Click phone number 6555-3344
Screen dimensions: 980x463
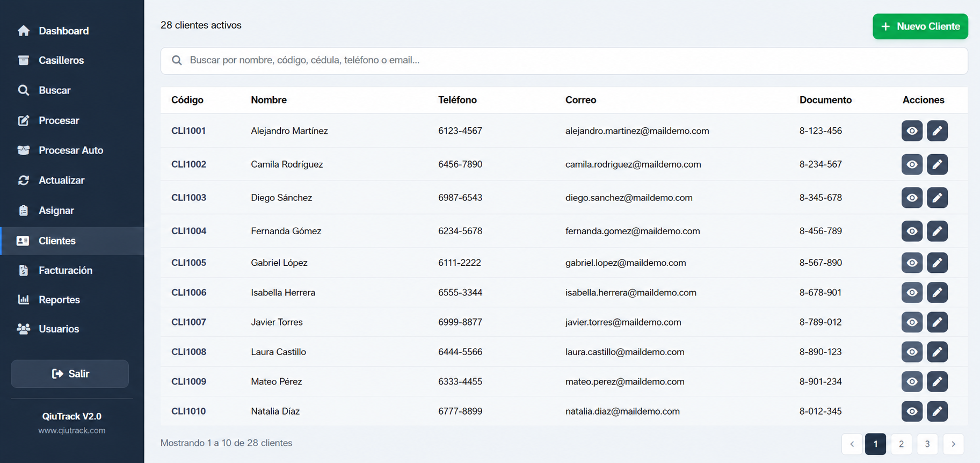tap(460, 292)
